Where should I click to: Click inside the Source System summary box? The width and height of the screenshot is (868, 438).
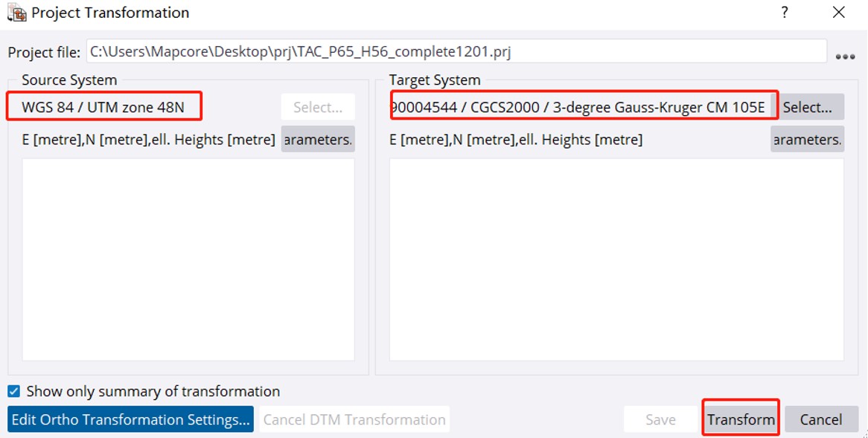coord(188,259)
